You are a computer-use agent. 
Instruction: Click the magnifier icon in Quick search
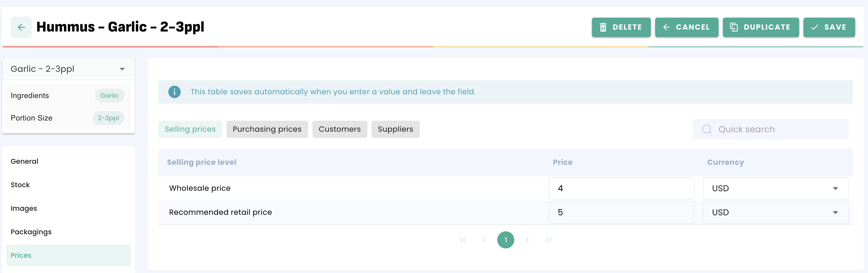point(707,129)
